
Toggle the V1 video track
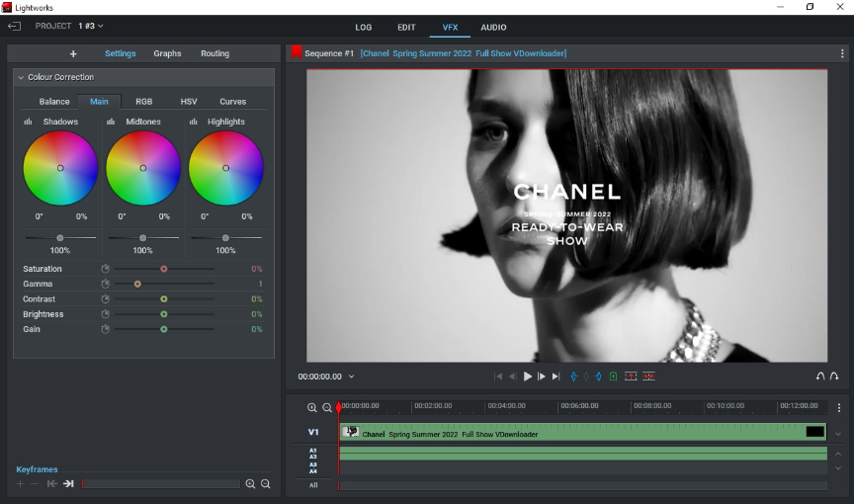point(313,432)
